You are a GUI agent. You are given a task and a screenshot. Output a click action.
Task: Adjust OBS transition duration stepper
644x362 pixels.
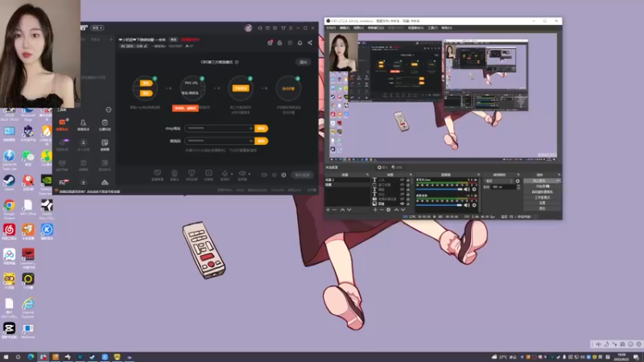[x=518, y=187]
